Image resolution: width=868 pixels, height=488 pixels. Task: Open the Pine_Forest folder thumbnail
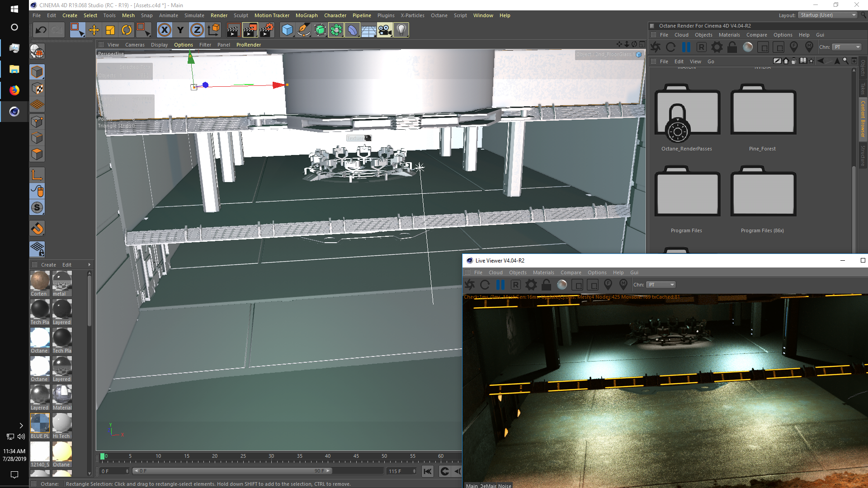click(x=763, y=112)
